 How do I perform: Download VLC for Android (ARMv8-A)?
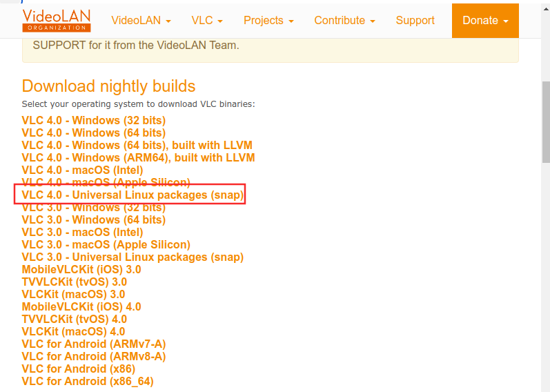coord(94,357)
